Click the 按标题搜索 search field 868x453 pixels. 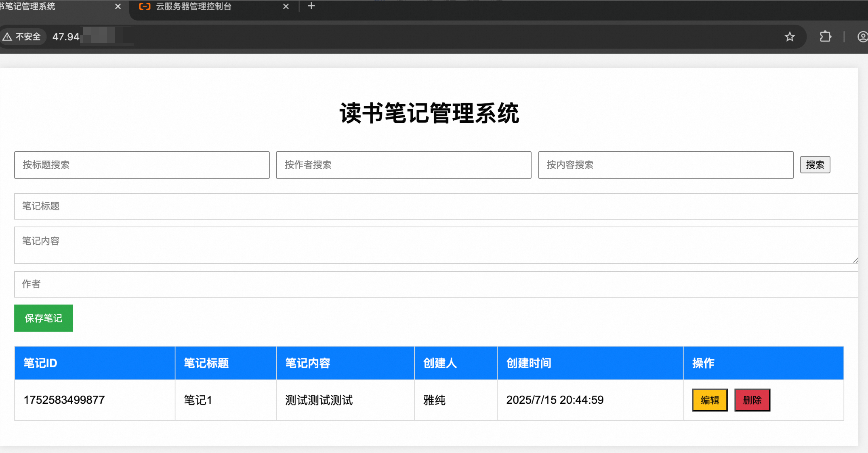tap(142, 165)
